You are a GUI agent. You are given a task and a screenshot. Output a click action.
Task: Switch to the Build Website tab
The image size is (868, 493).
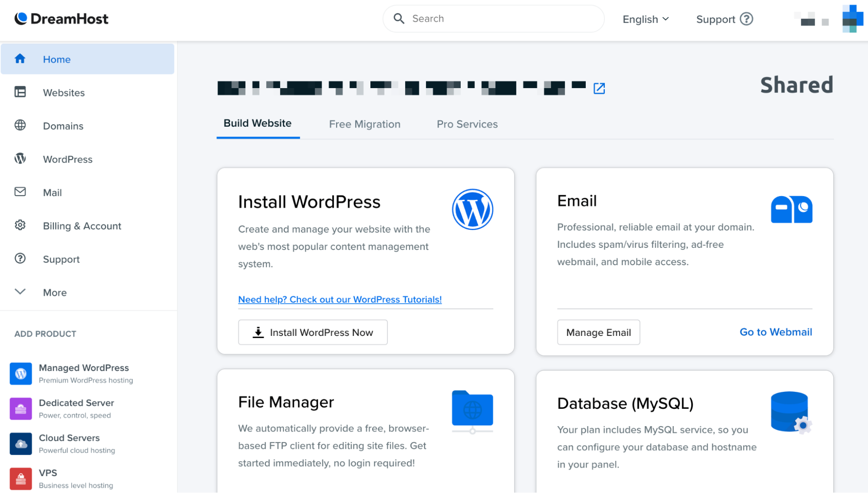[x=257, y=123]
